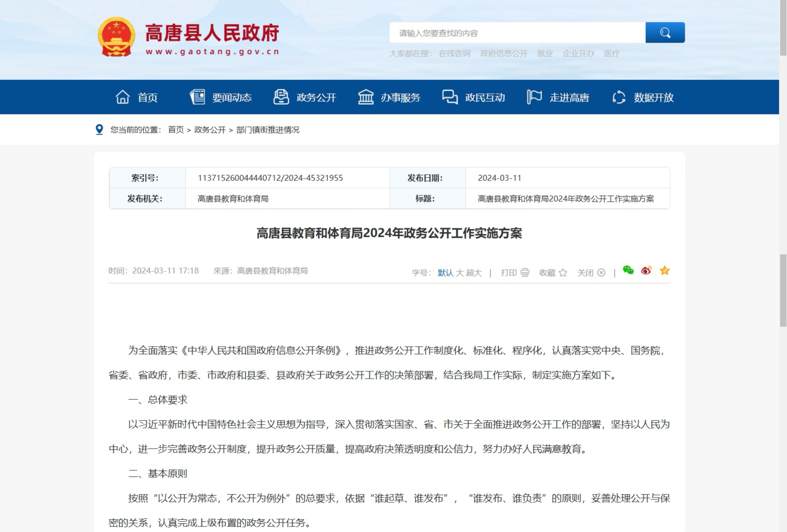Click the 高唐县人民政府 site title
This screenshot has width=787, height=532.
point(212,33)
